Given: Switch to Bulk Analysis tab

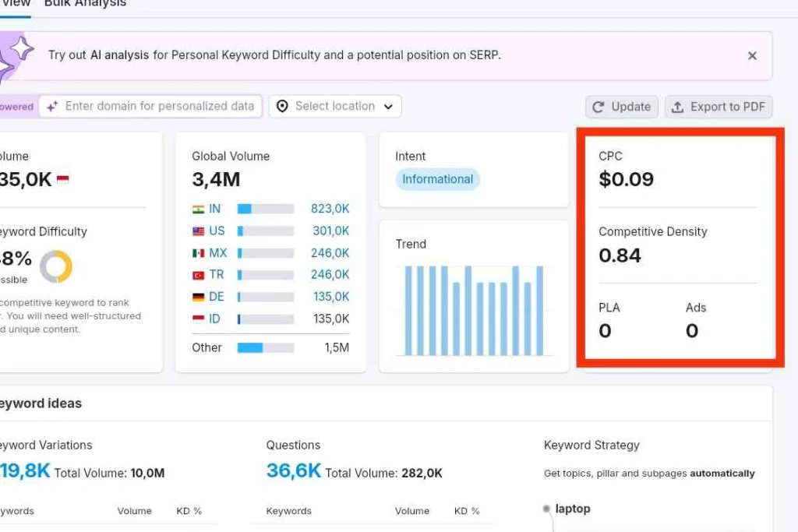Looking at the screenshot, I should coord(85,4).
